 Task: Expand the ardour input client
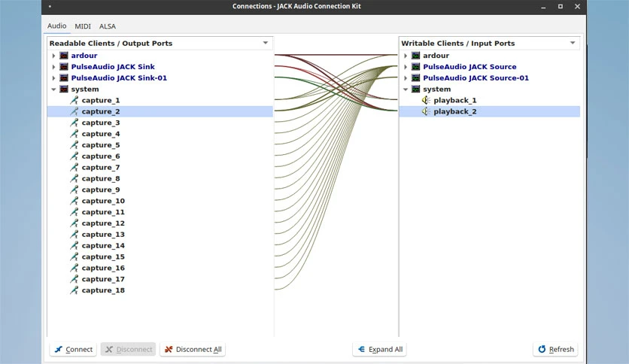[406, 56]
